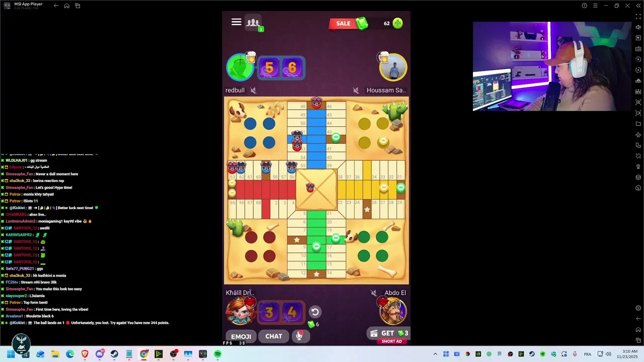
Task: Take screenshot using sidebar camera icon
Action: tap(638, 102)
